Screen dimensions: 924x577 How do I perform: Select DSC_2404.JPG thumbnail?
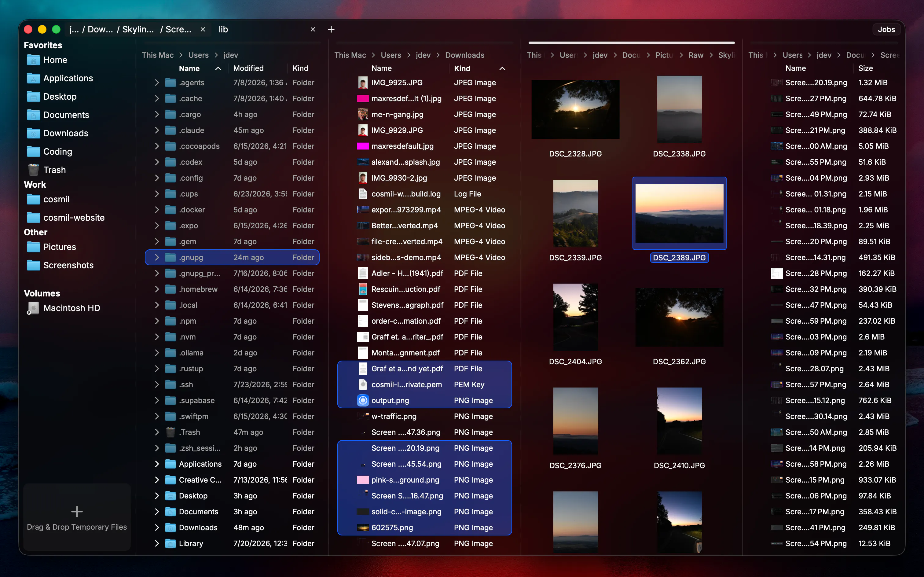(x=575, y=317)
